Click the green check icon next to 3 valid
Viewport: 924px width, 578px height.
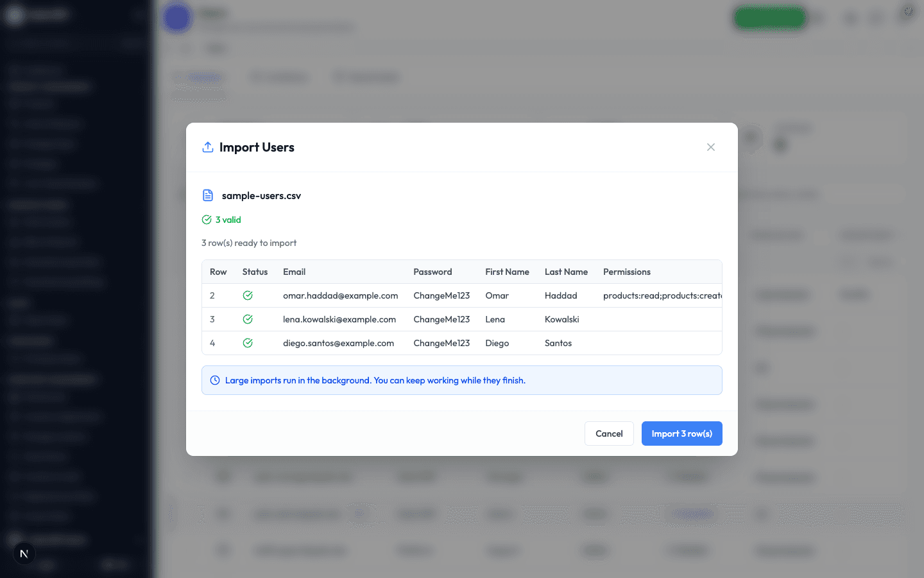pos(207,220)
